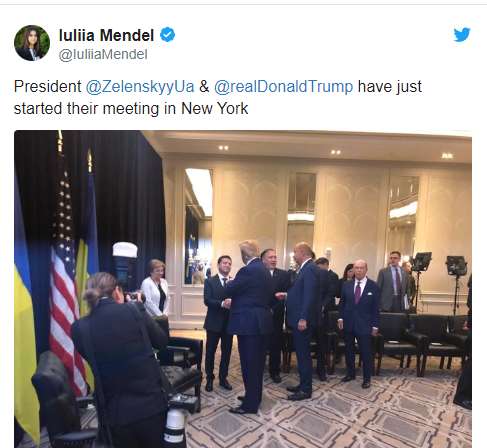This screenshot has height=448, width=487.
Task: Follow the @realDonaldTrump mention link
Action: [x=283, y=87]
